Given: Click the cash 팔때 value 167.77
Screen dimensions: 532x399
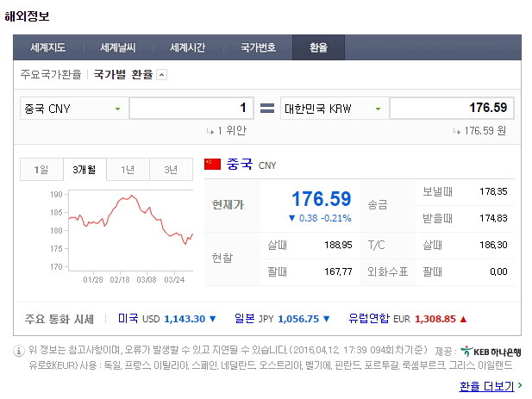Looking at the screenshot, I should 338,271.
